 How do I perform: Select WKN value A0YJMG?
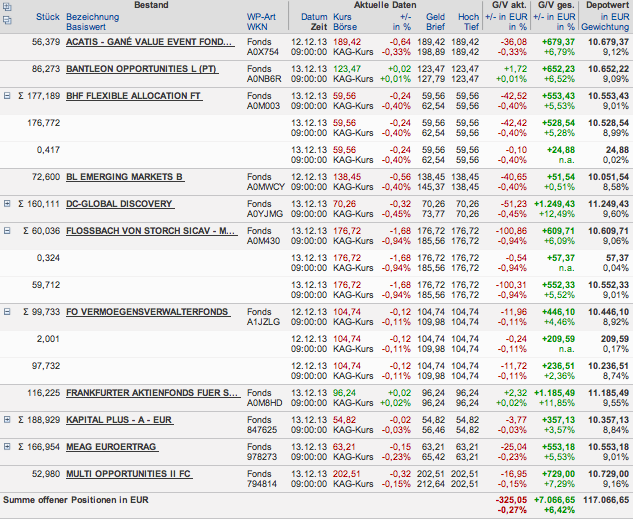pyautogui.click(x=265, y=214)
